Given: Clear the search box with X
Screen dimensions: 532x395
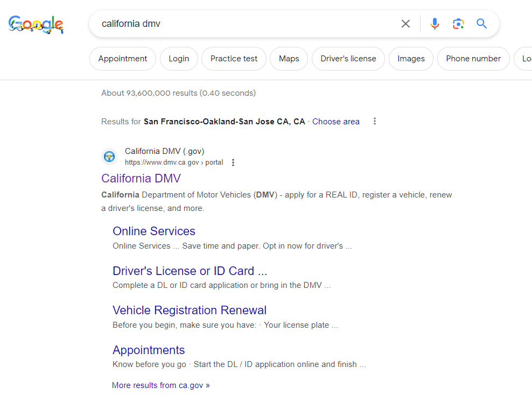Looking at the screenshot, I should coord(405,24).
